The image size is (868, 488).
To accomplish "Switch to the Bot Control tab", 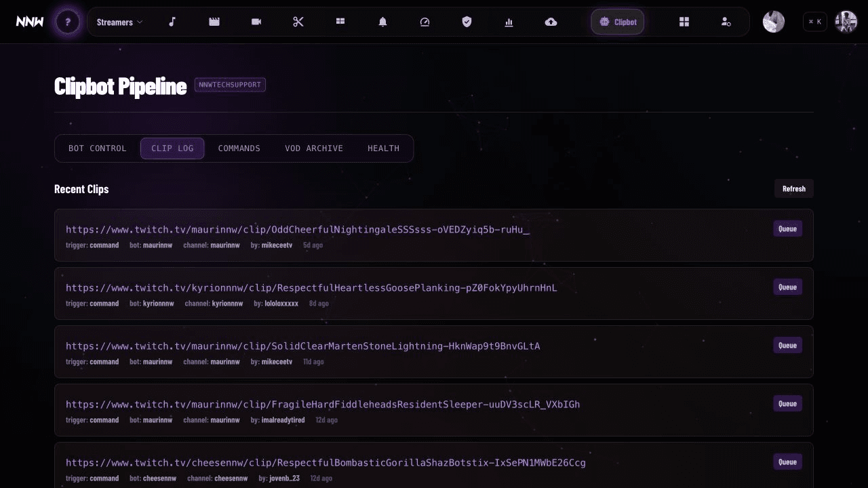I will [x=98, y=148].
